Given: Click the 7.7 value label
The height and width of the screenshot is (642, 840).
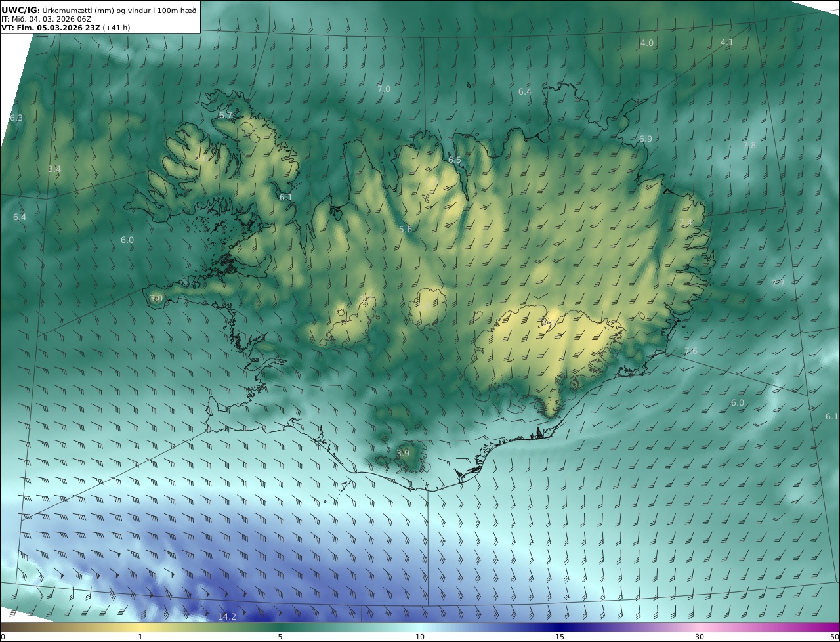Looking at the screenshot, I should point(778,284).
